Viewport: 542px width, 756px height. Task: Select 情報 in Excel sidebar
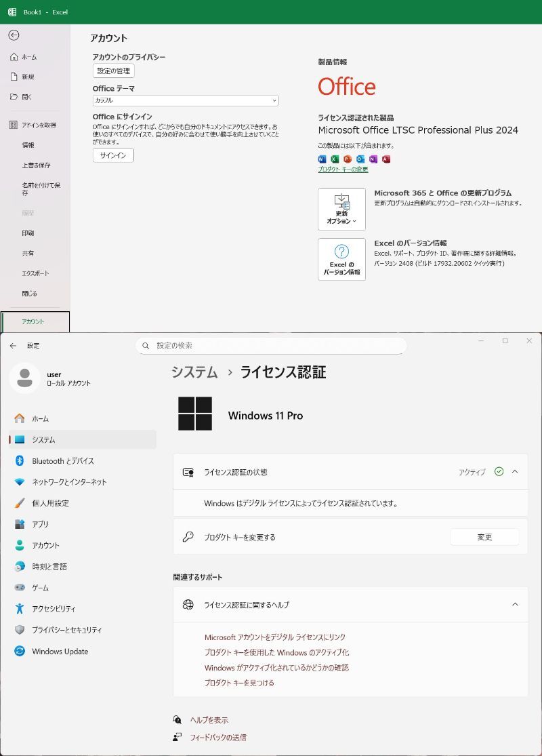28,145
